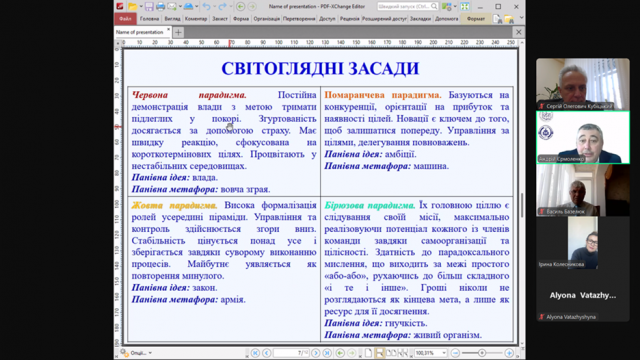The height and width of the screenshot is (360, 640).
Task: Expand the undo history dropdown arrow
Action: 214,7
